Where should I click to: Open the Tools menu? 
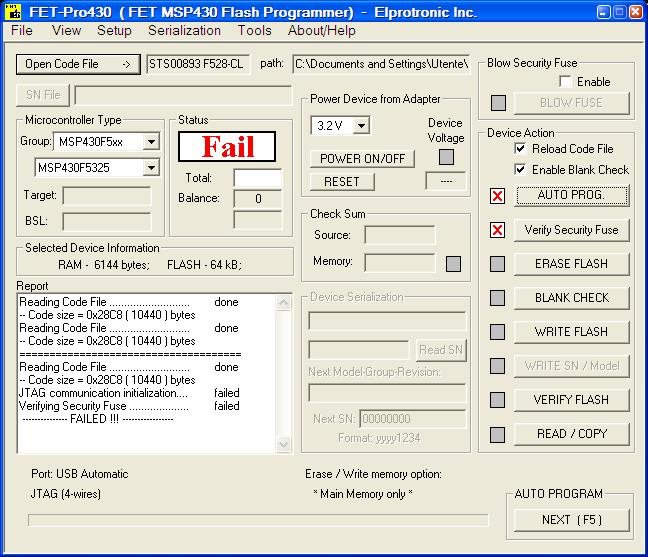(x=254, y=31)
